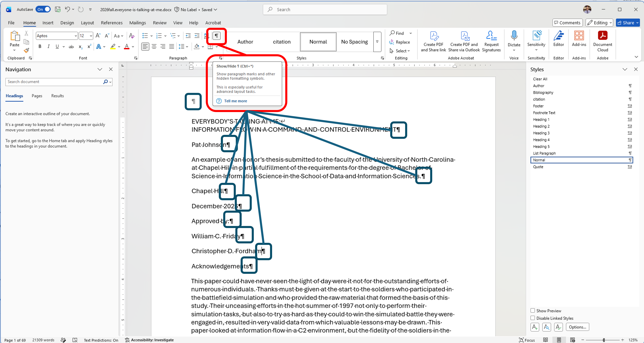
Task: Click the Save icon in title bar
Action: (58, 10)
